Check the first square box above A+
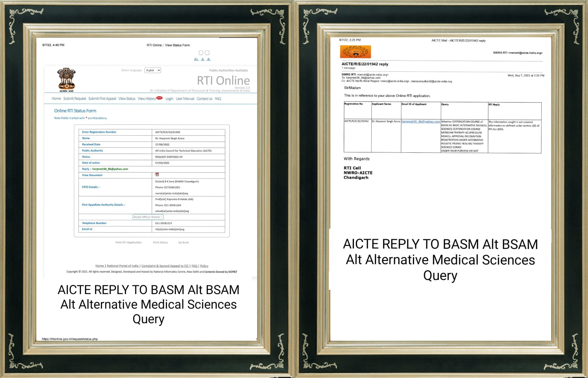Image resolution: width=588 pixels, height=378 pixels. pos(201,53)
